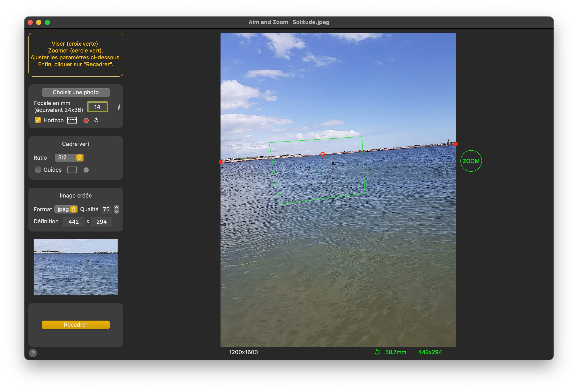Click the guides grid pattern icon
The height and width of the screenshot is (392, 578).
coord(72,170)
